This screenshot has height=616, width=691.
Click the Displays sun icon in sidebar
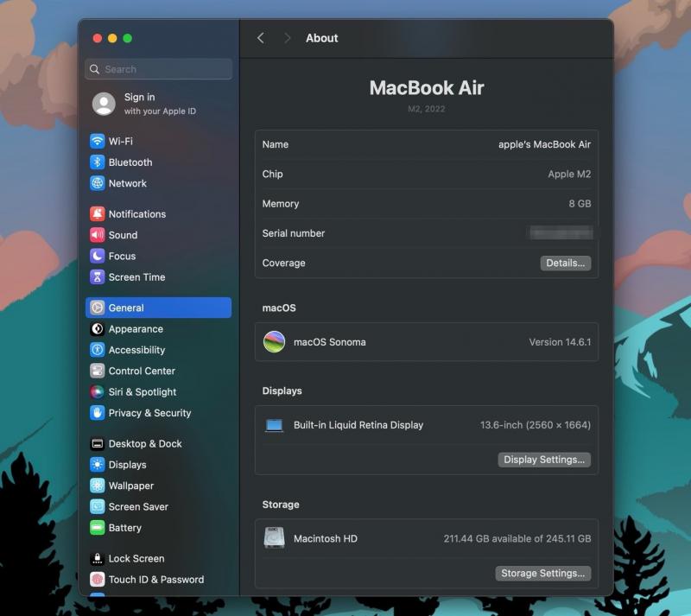[97, 465]
